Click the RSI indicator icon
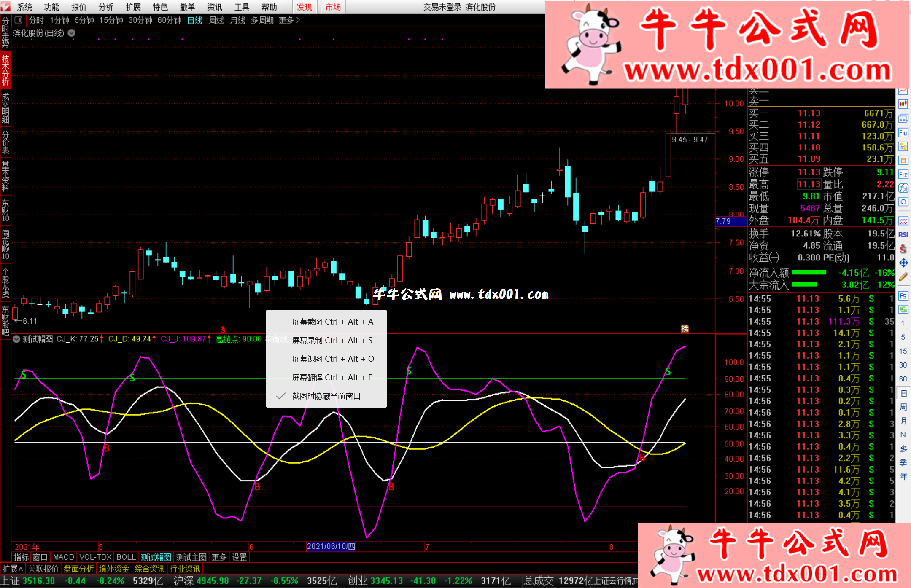 (903, 235)
